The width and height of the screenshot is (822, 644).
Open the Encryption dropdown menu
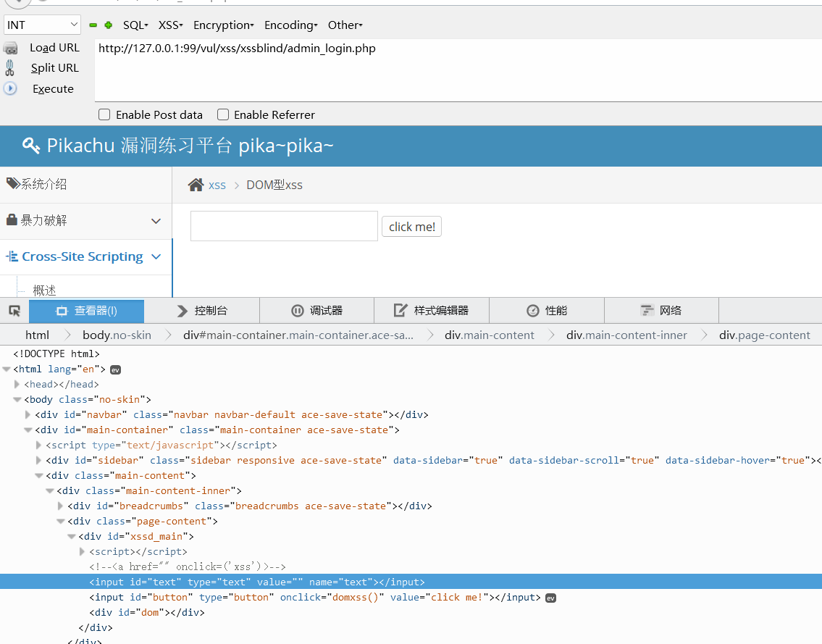(x=224, y=25)
